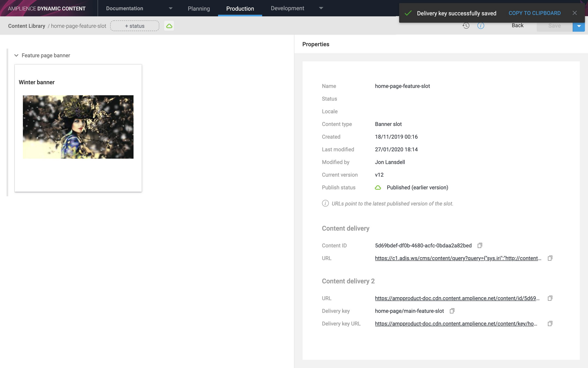Open the Save button dropdown arrow
588x368 pixels.
coord(579,26)
